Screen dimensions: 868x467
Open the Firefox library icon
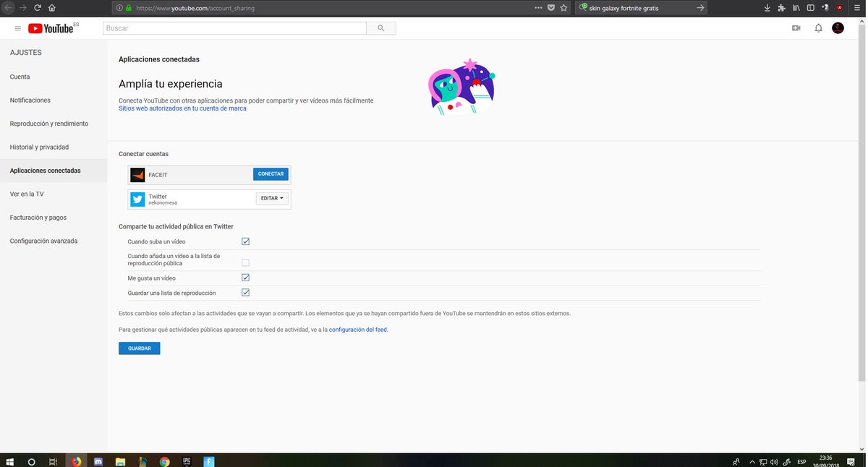pos(796,8)
